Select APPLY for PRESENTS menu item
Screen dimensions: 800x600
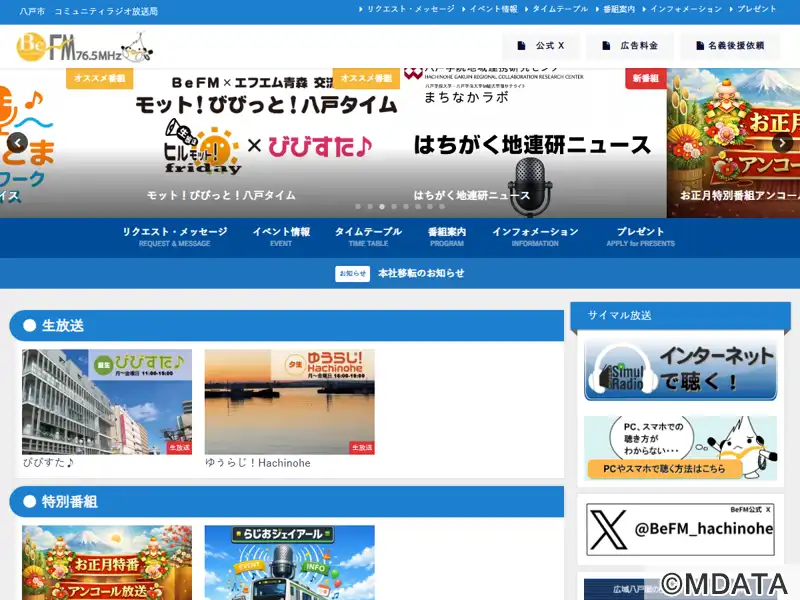coord(640,237)
